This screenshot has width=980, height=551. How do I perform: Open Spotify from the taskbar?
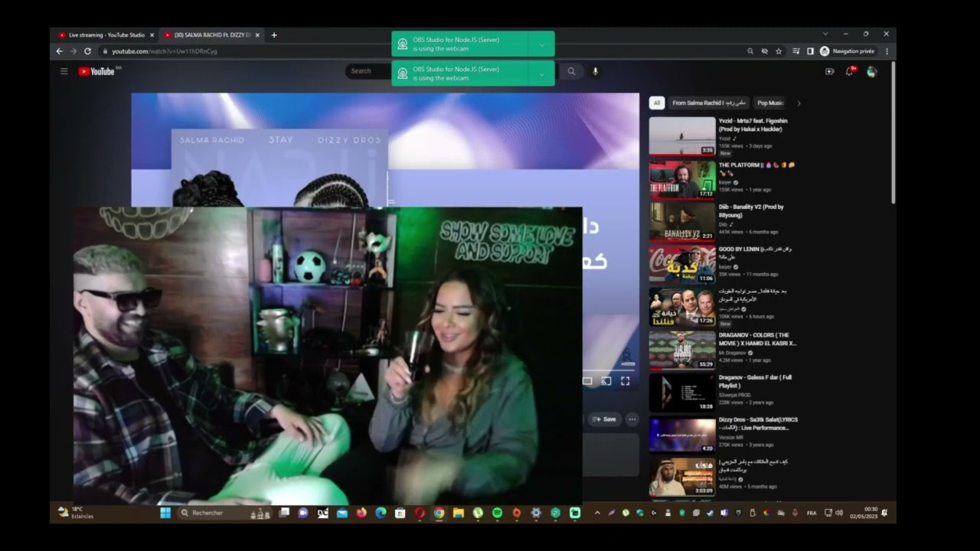click(x=497, y=513)
